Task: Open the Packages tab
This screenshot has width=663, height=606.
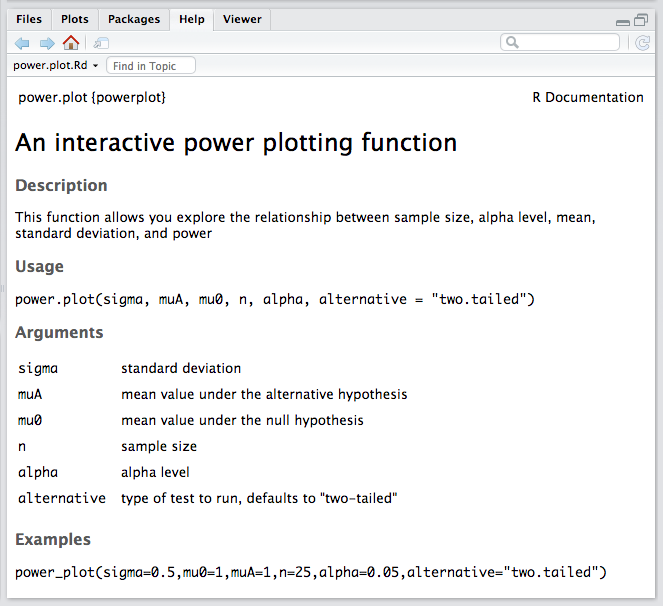Action: coord(133,19)
